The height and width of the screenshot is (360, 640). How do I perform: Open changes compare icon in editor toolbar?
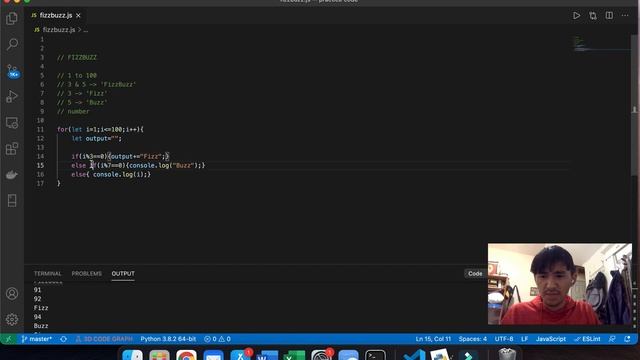pos(593,16)
